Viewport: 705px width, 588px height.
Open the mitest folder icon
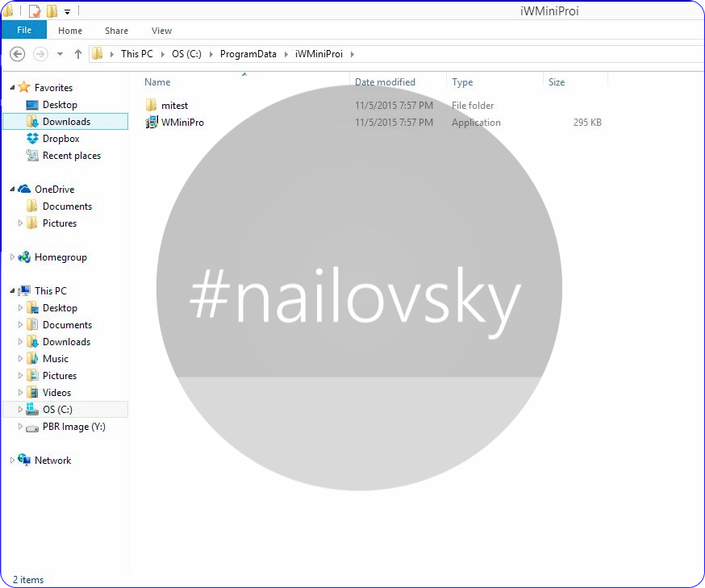(151, 106)
